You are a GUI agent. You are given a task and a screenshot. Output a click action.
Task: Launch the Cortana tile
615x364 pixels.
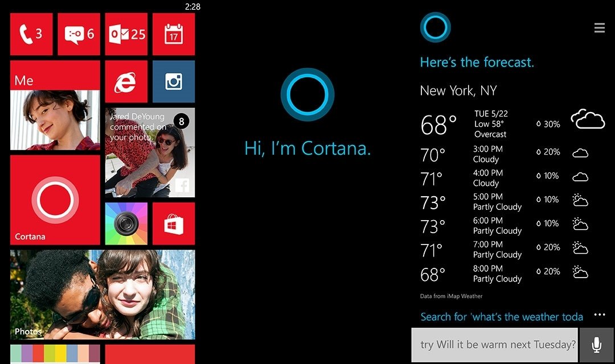click(x=55, y=200)
